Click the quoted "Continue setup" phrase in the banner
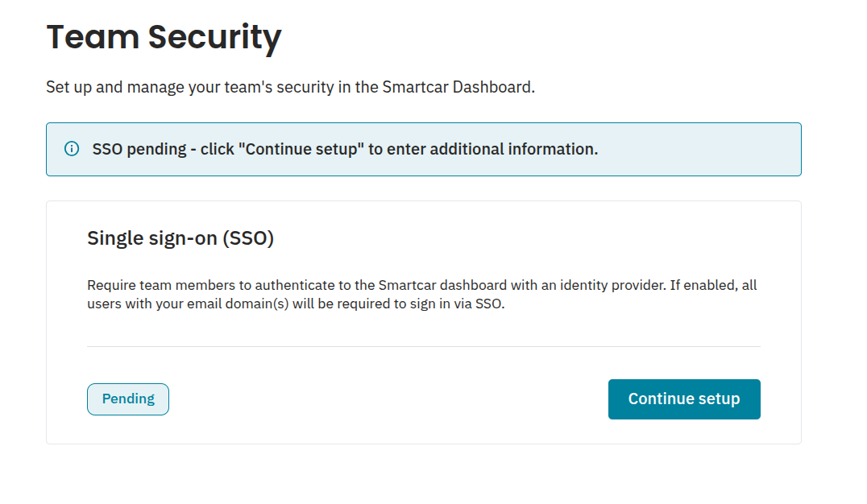The width and height of the screenshot is (867, 504). coord(301,149)
